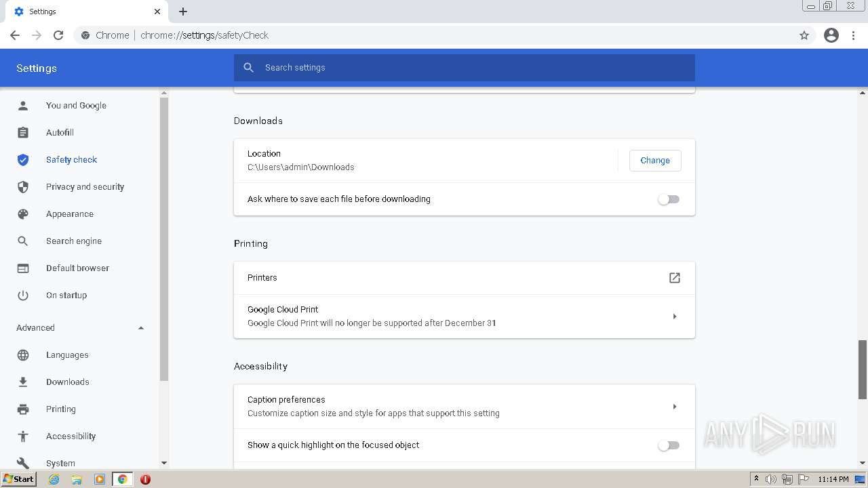This screenshot has width=868, height=488.
Task: Open Printers via the external link icon
Action: (x=675, y=278)
